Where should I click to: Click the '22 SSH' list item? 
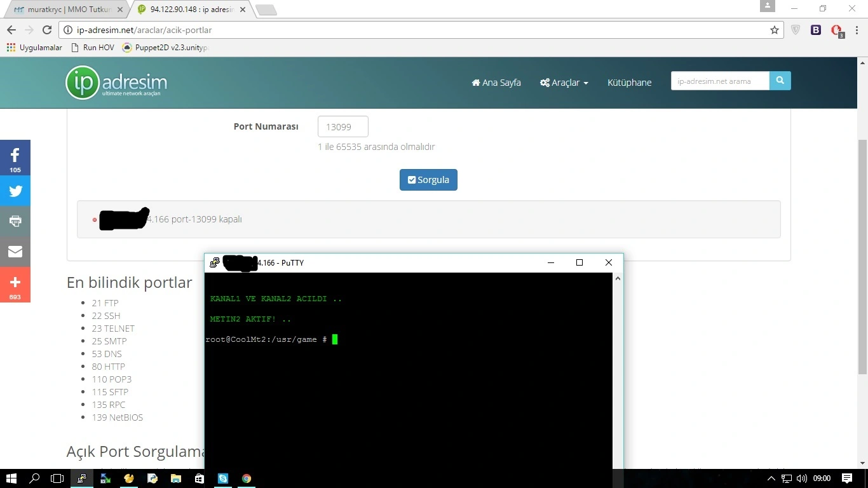[x=105, y=316]
